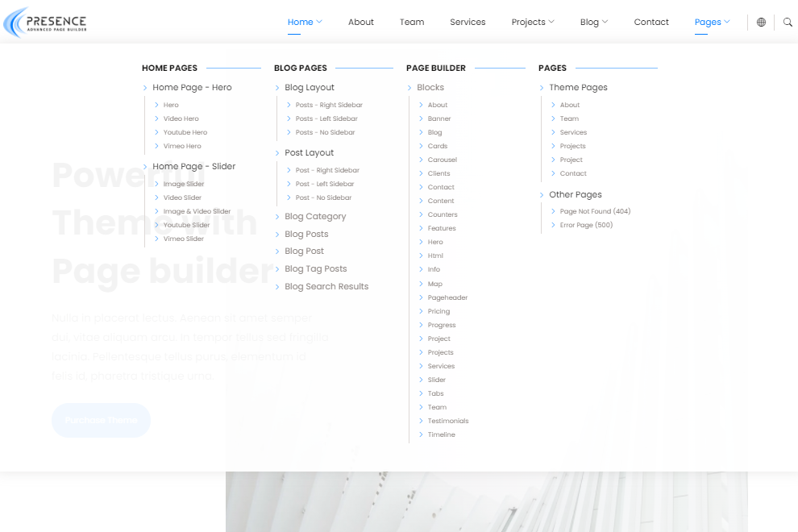Open the Clients block page
The width and height of the screenshot is (798, 532).
pos(438,173)
